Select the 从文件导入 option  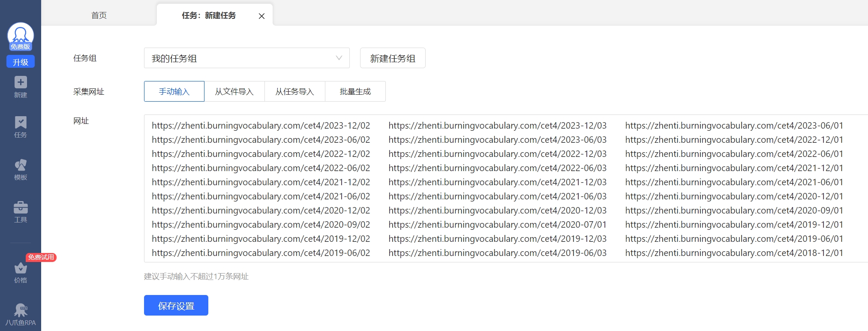click(x=234, y=91)
